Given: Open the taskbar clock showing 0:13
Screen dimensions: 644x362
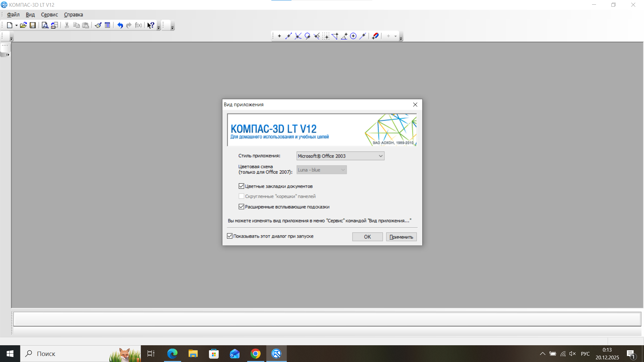Looking at the screenshot, I should (607, 354).
